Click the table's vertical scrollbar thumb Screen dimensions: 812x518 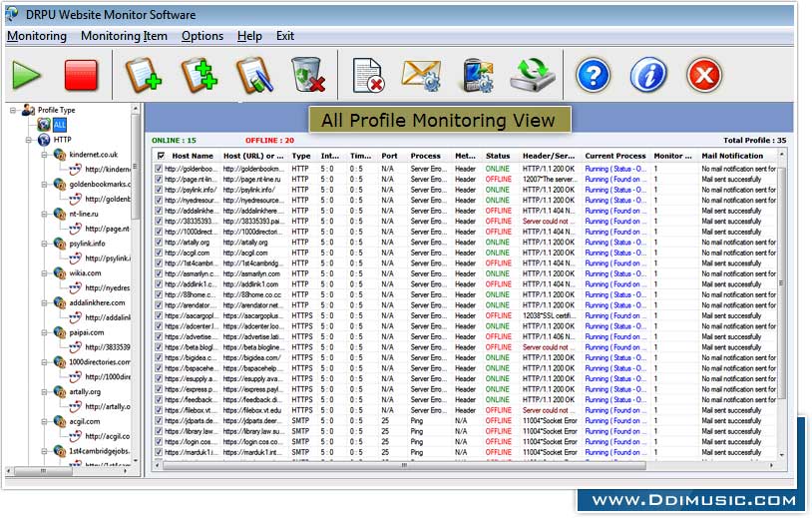pyautogui.click(x=781, y=282)
